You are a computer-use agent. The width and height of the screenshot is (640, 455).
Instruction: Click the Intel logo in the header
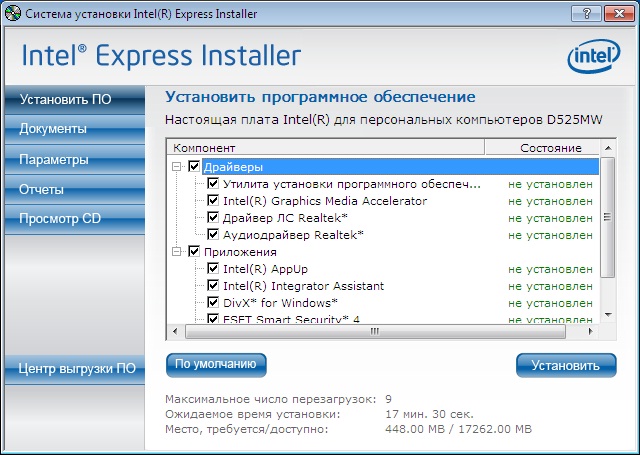(593, 56)
